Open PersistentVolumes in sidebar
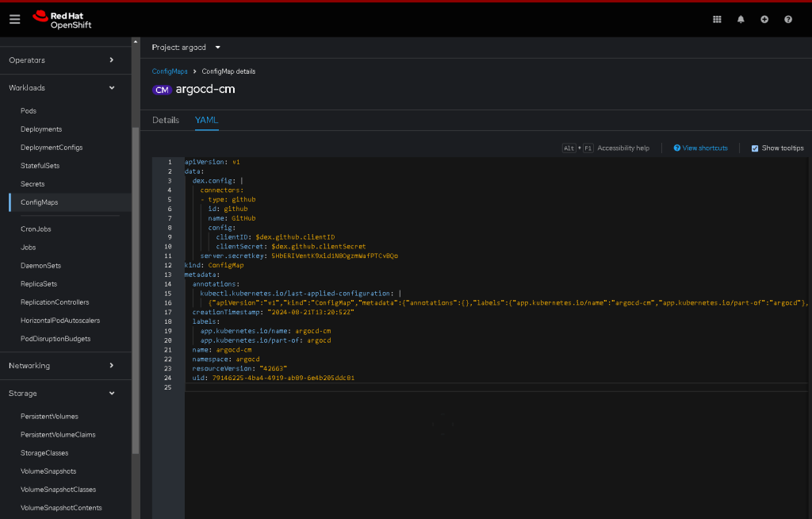The image size is (812, 519). [x=49, y=417]
